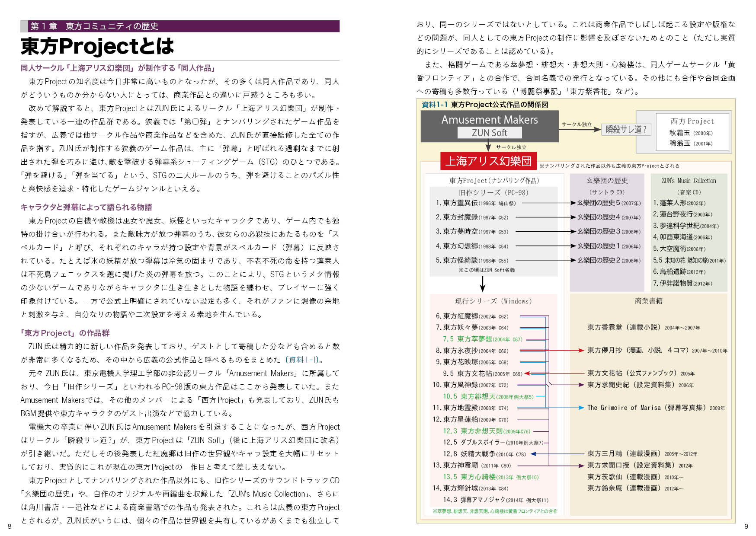Select '4. 卯酉東海道 (2006年)' entry
Image resolution: width=756 pixels, height=536 pixels.
(x=682, y=237)
